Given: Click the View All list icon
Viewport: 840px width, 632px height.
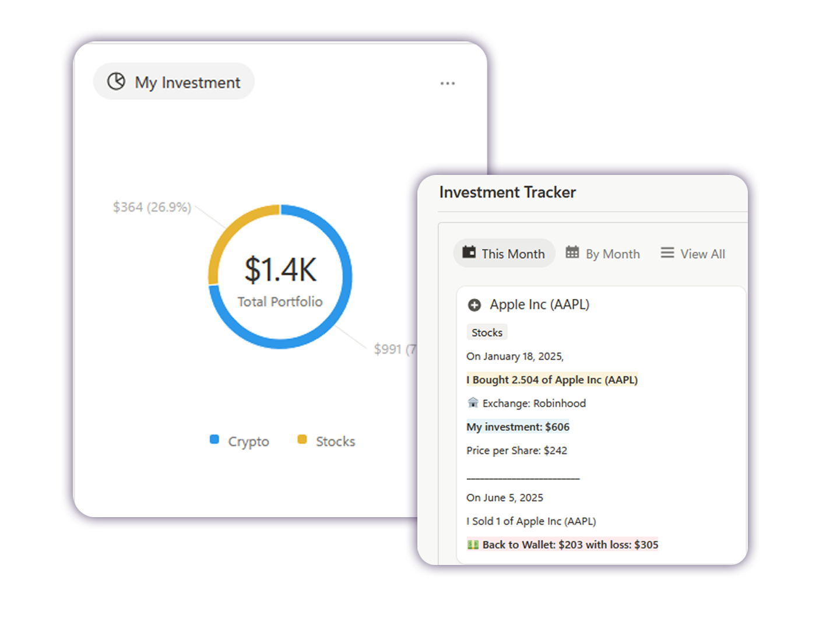Looking at the screenshot, I should [667, 252].
